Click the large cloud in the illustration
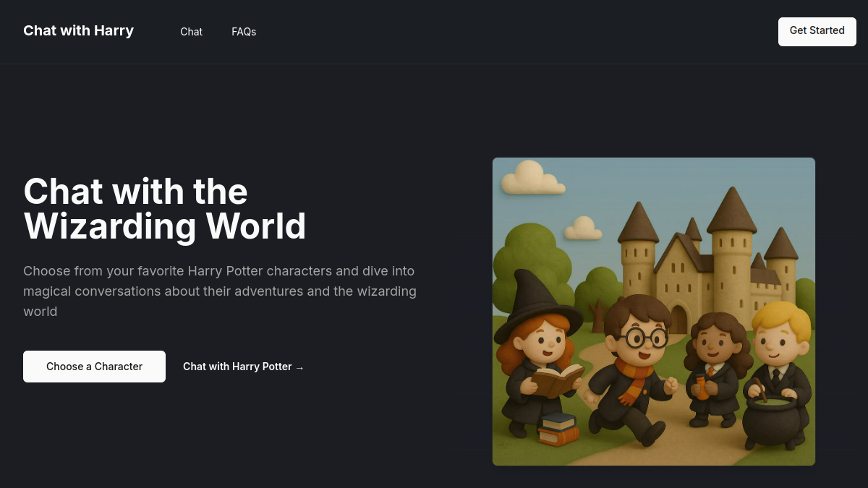Viewport: 868px width, 488px height. (x=532, y=179)
